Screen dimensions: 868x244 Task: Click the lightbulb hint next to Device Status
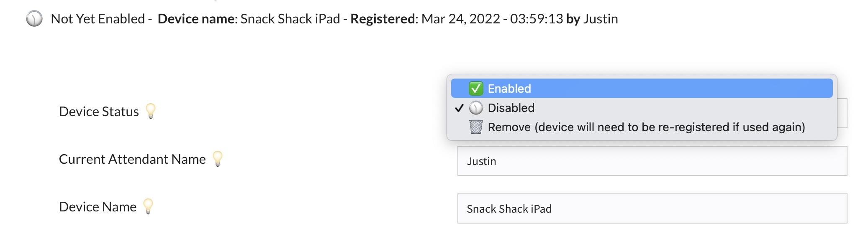click(x=151, y=111)
